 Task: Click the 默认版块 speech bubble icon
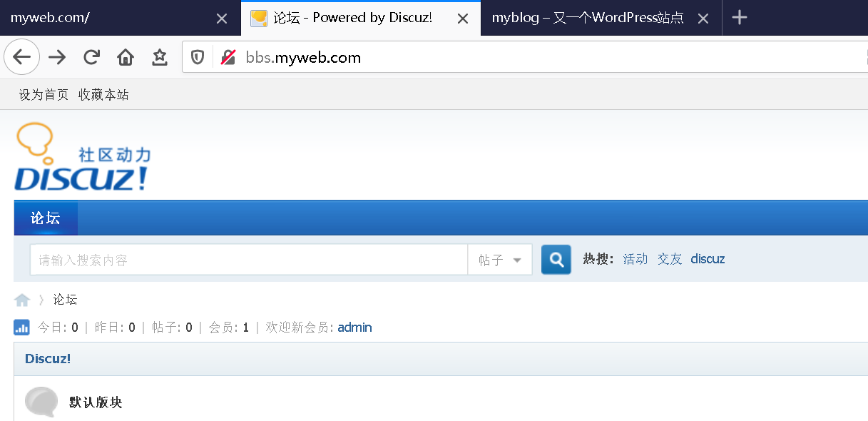pyautogui.click(x=41, y=402)
